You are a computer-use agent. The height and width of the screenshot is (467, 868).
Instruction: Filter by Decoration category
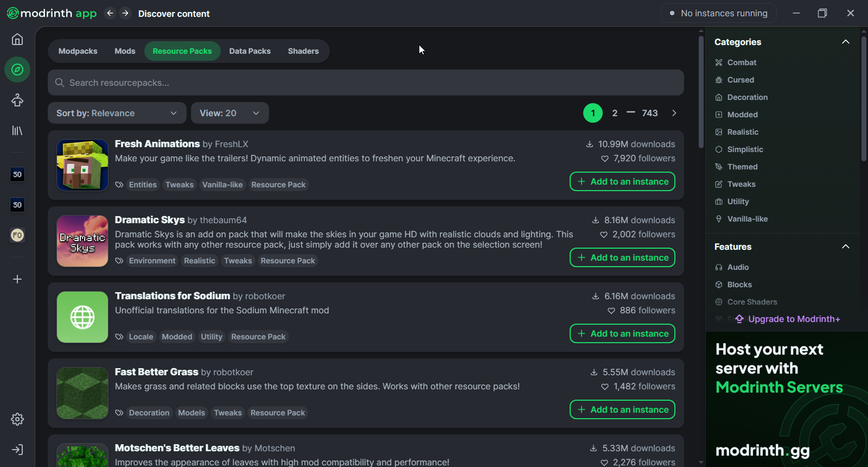(741, 97)
